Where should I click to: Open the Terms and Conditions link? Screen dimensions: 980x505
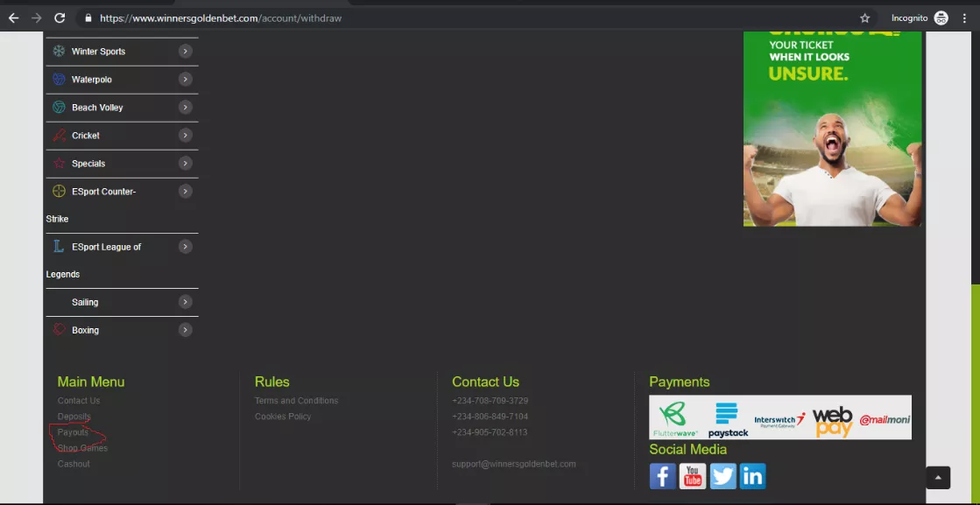[296, 401]
